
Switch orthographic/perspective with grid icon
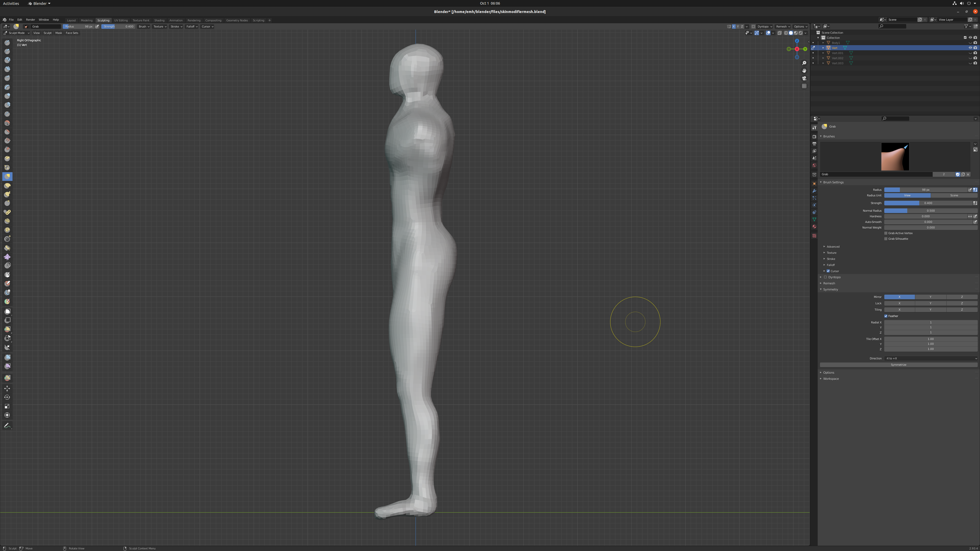point(804,86)
